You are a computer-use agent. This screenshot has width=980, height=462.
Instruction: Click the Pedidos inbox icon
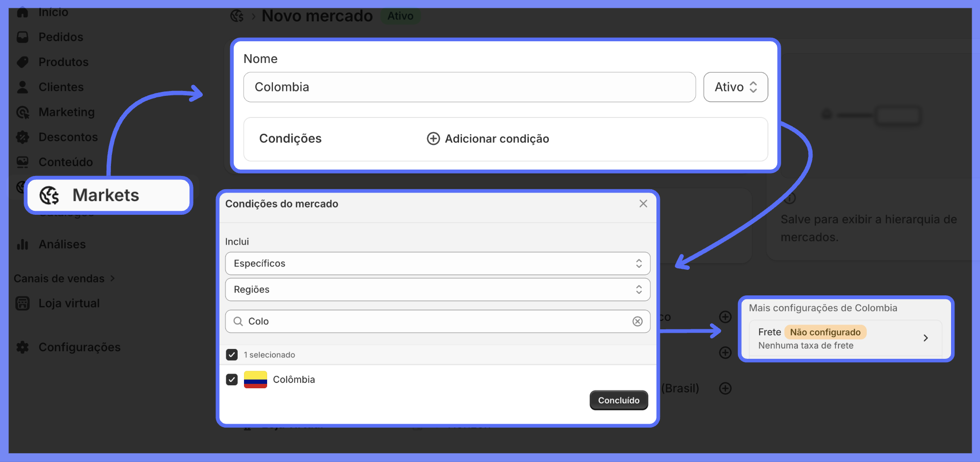23,37
